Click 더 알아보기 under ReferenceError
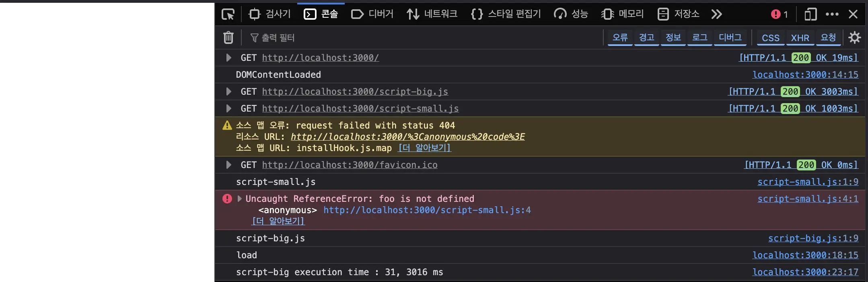This screenshot has height=282, width=868. coord(278,221)
